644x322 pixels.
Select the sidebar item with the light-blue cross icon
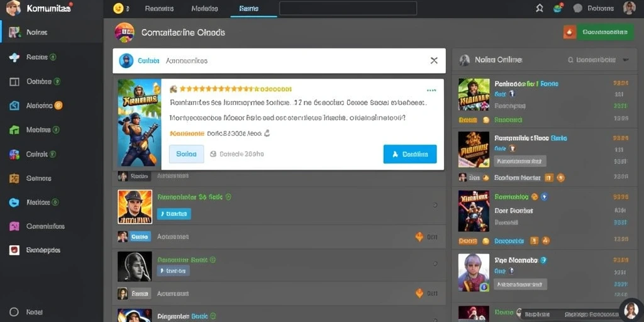[14, 57]
